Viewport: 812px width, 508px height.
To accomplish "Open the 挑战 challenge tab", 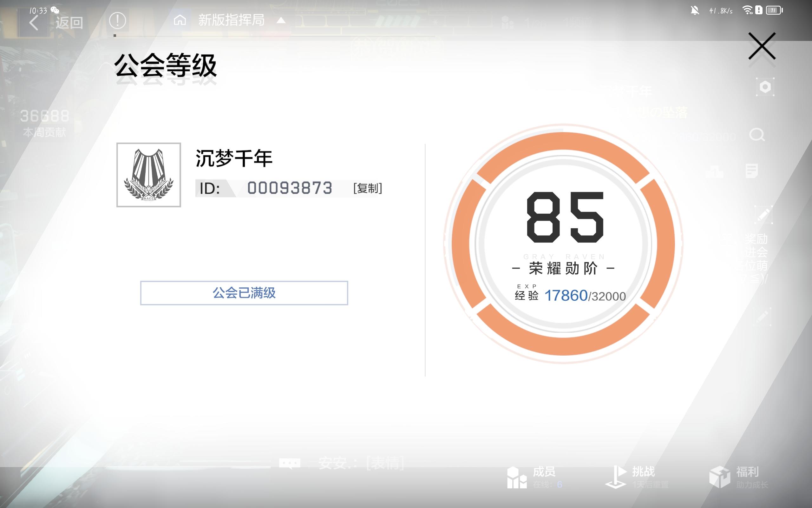I will click(637, 477).
